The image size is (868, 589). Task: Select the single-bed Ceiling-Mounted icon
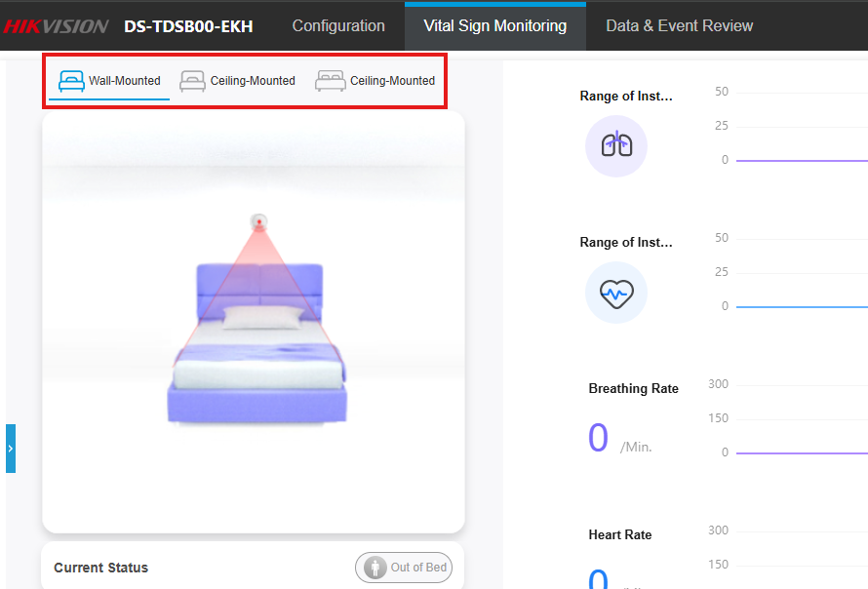click(193, 81)
